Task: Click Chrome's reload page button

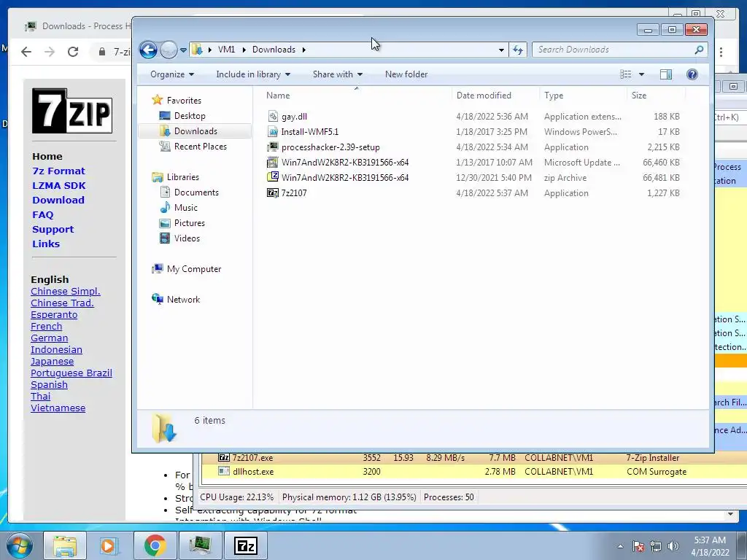Action: click(73, 52)
